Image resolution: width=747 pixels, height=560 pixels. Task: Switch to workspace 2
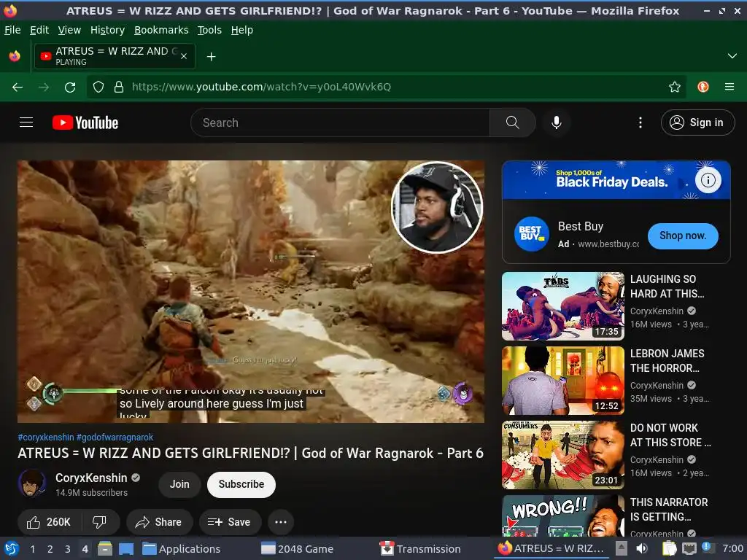50,549
